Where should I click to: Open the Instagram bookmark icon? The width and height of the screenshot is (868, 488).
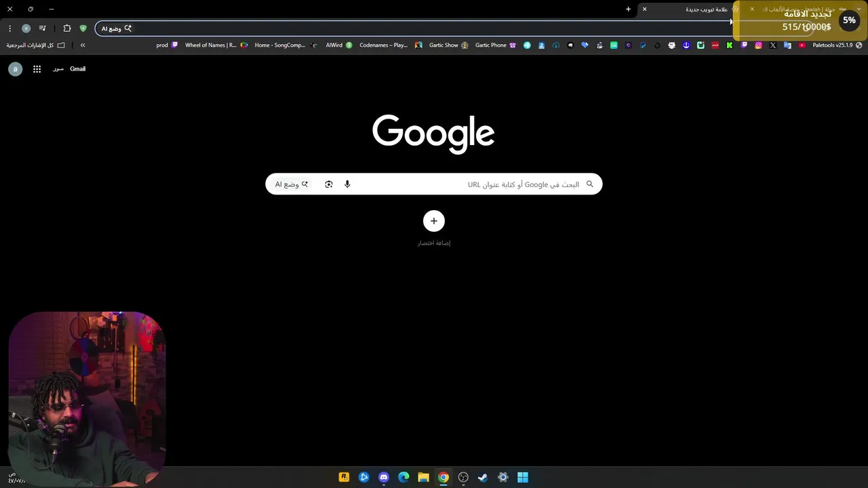(758, 45)
